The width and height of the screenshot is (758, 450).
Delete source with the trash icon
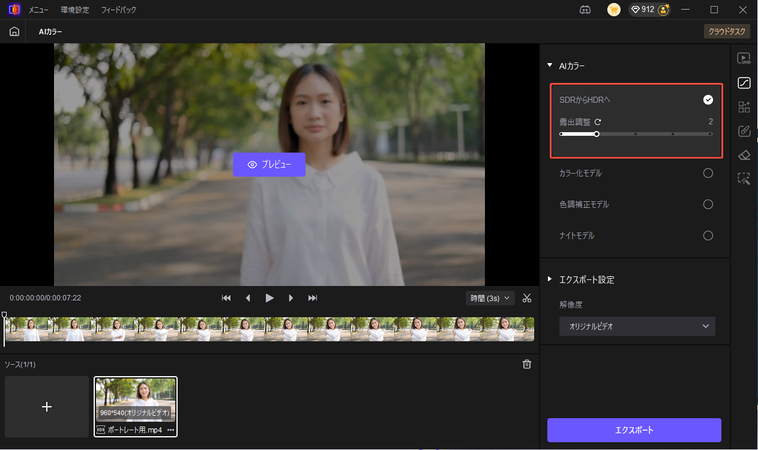pos(527,364)
